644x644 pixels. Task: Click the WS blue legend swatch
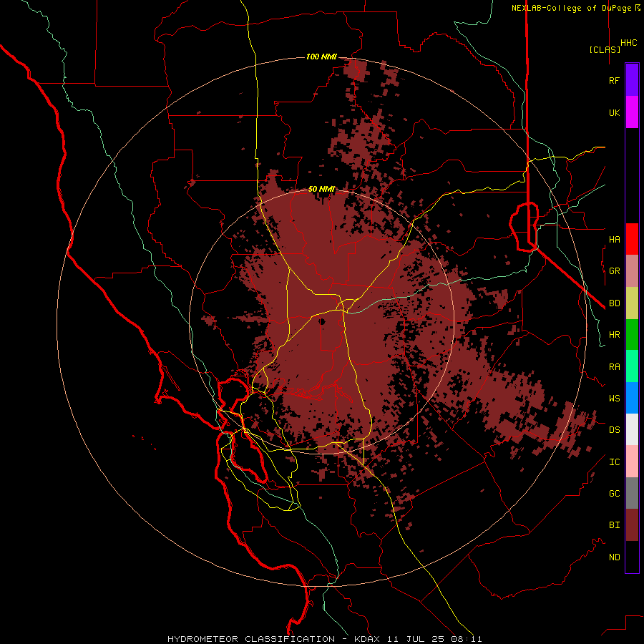(x=632, y=398)
